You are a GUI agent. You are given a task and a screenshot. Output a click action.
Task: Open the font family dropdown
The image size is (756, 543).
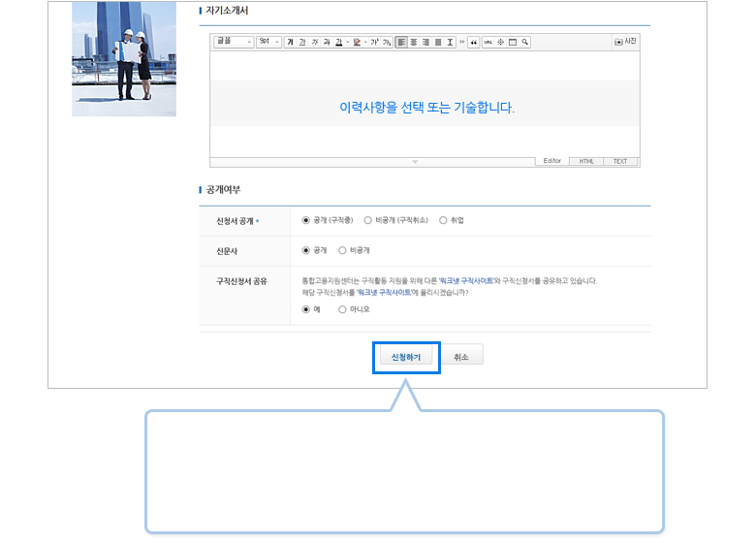[234, 43]
